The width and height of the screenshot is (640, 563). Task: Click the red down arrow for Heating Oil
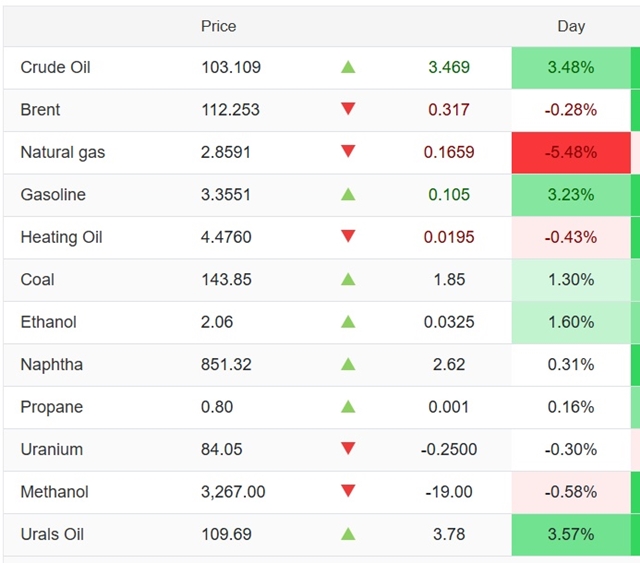[348, 237]
